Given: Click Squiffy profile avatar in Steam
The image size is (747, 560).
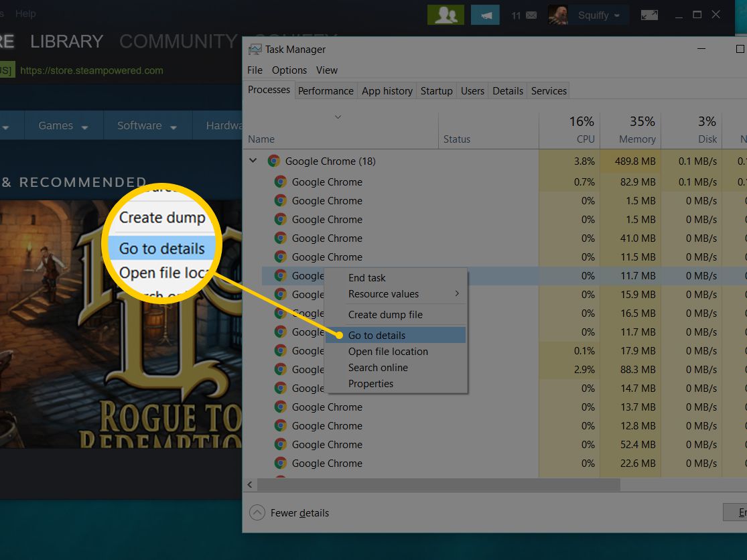Looking at the screenshot, I should coord(558,15).
